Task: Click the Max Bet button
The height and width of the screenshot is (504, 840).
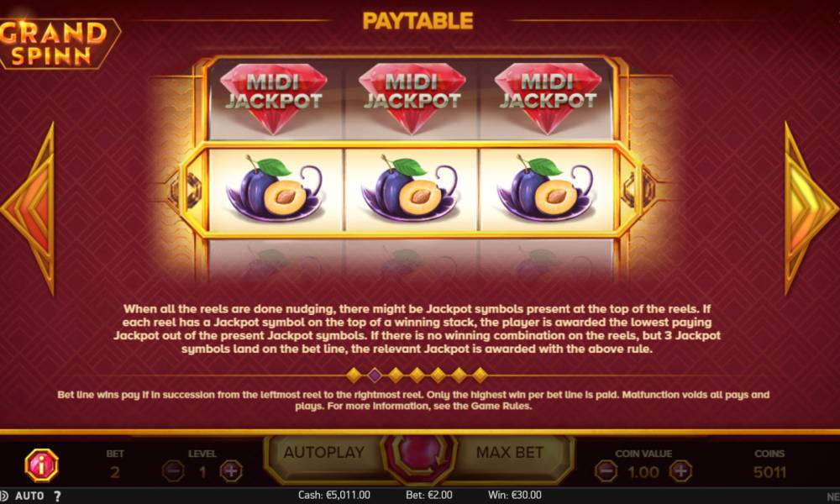Action: pos(510,453)
